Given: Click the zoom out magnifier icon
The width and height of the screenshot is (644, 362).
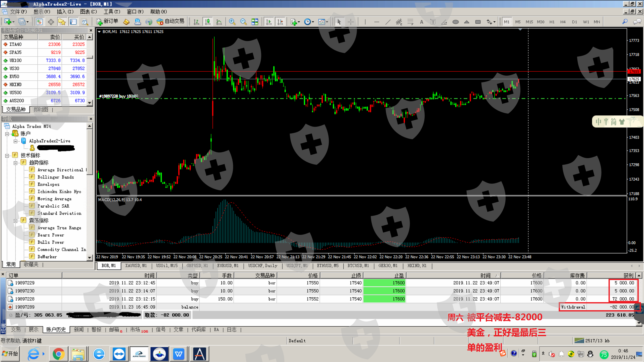Looking at the screenshot, I should (243, 22).
